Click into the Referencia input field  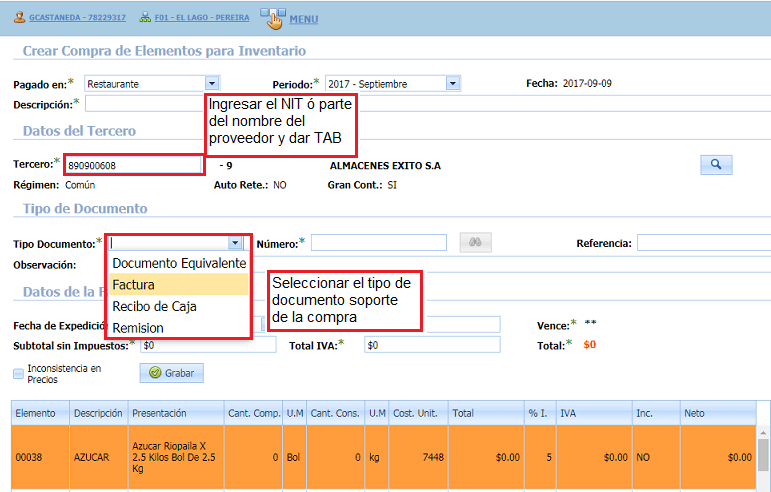pyautogui.click(x=704, y=243)
